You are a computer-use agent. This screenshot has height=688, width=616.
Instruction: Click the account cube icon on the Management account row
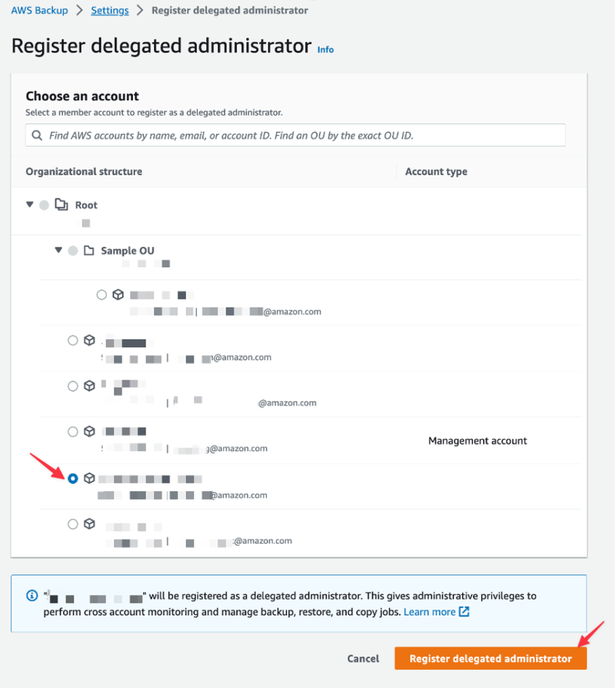(x=89, y=431)
